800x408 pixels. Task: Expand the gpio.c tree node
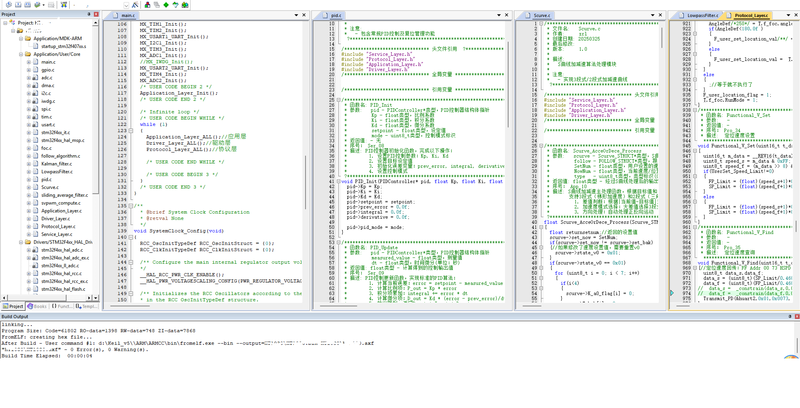pyautogui.click(x=27, y=71)
